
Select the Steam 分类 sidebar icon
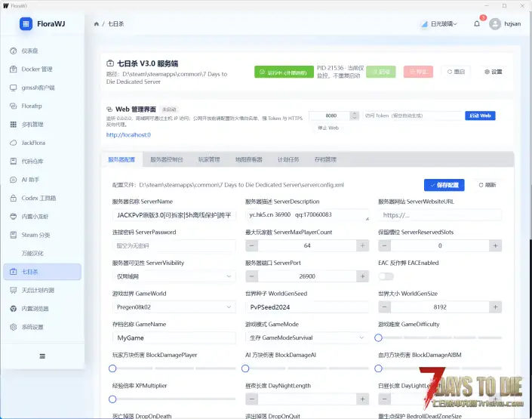coord(14,235)
